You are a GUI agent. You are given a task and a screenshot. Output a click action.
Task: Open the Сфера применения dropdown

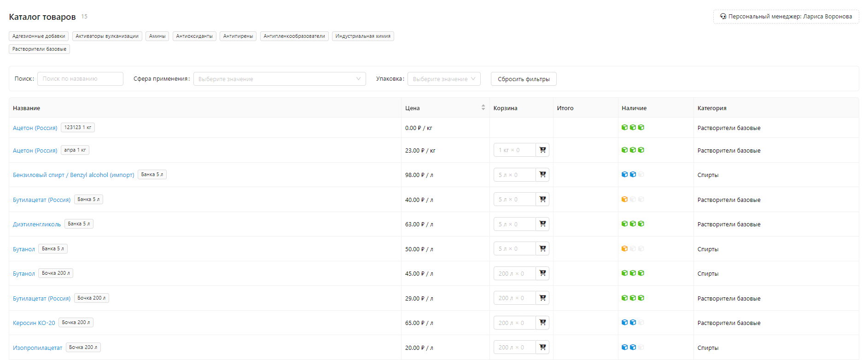279,79
